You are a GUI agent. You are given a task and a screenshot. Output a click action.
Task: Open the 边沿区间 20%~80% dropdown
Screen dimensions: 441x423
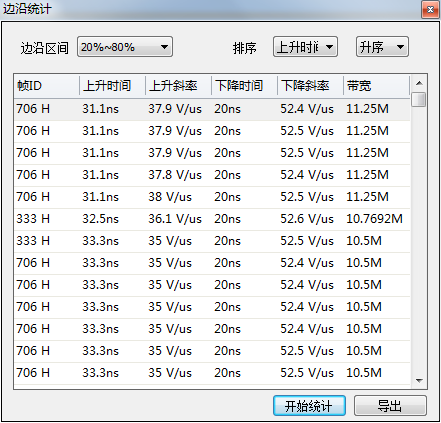point(125,47)
